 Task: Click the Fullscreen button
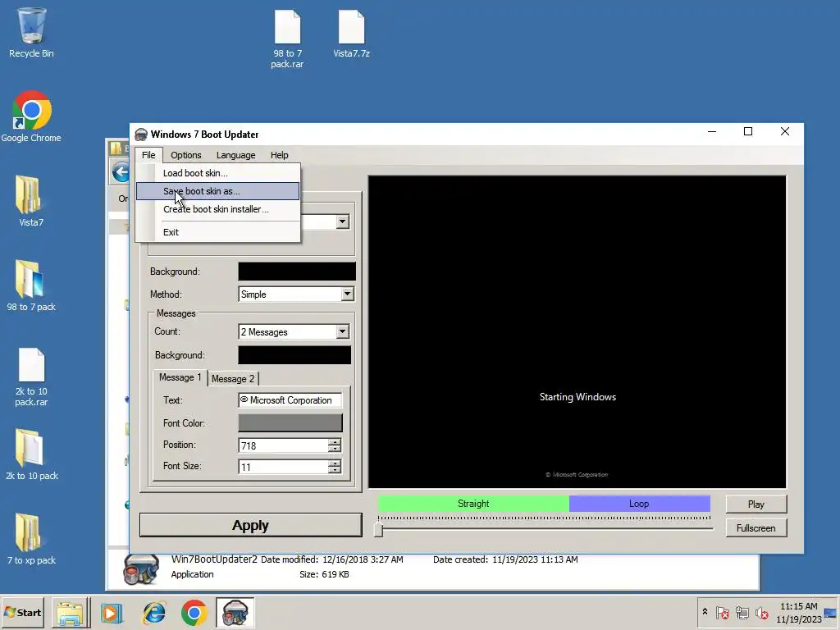tap(756, 528)
